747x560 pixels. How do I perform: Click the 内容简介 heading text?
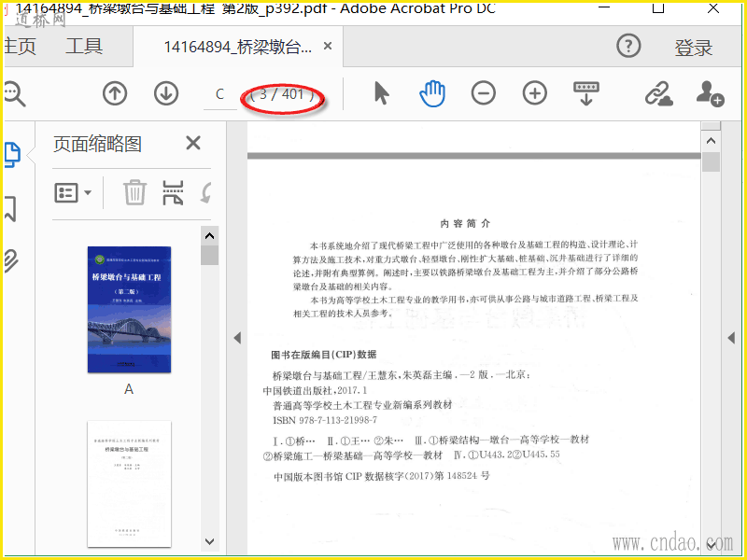coord(465,224)
